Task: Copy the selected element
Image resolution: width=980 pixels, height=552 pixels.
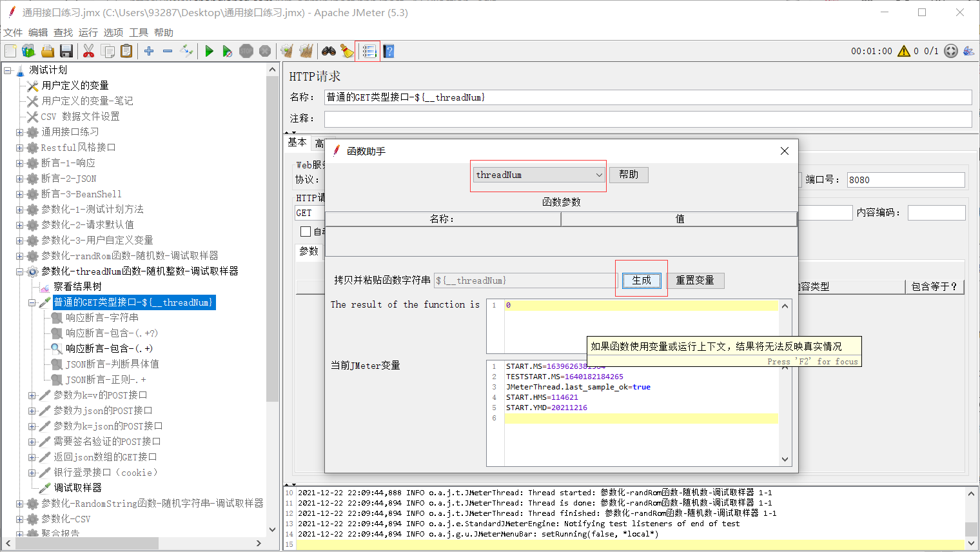Action: coord(108,51)
